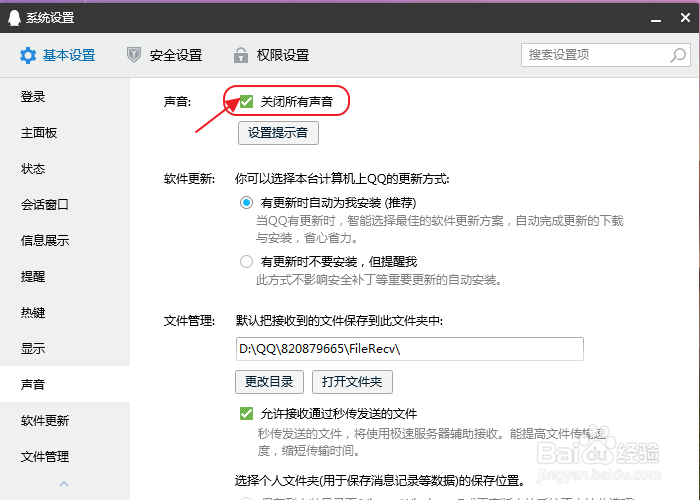Open 会话窗口 sidebar section
The width and height of the screenshot is (700, 500).
[65, 204]
